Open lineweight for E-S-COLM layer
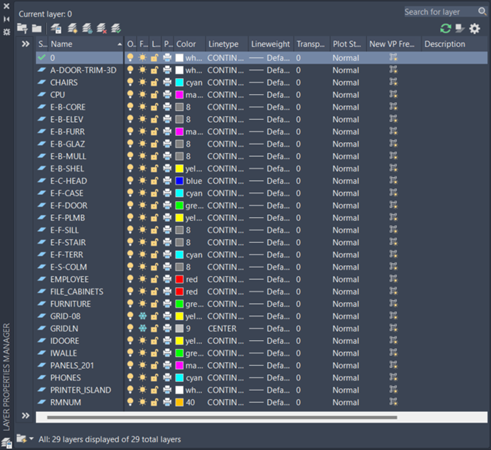491x450 pixels. [x=270, y=267]
